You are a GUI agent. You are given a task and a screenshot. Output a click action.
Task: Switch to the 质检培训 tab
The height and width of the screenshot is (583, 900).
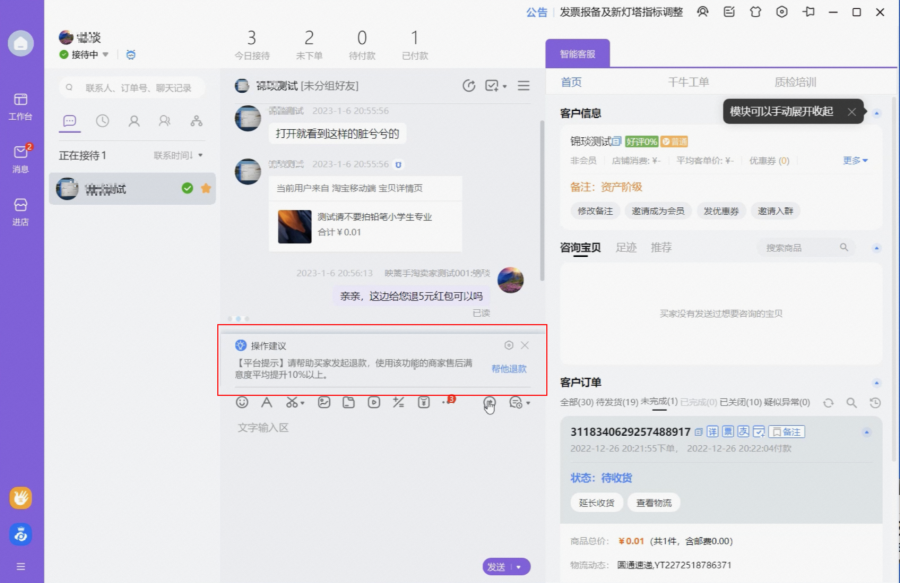point(795,82)
